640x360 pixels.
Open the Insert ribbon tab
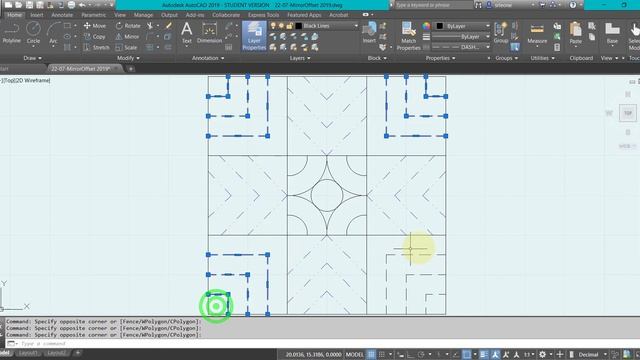pyautogui.click(x=36, y=15)
